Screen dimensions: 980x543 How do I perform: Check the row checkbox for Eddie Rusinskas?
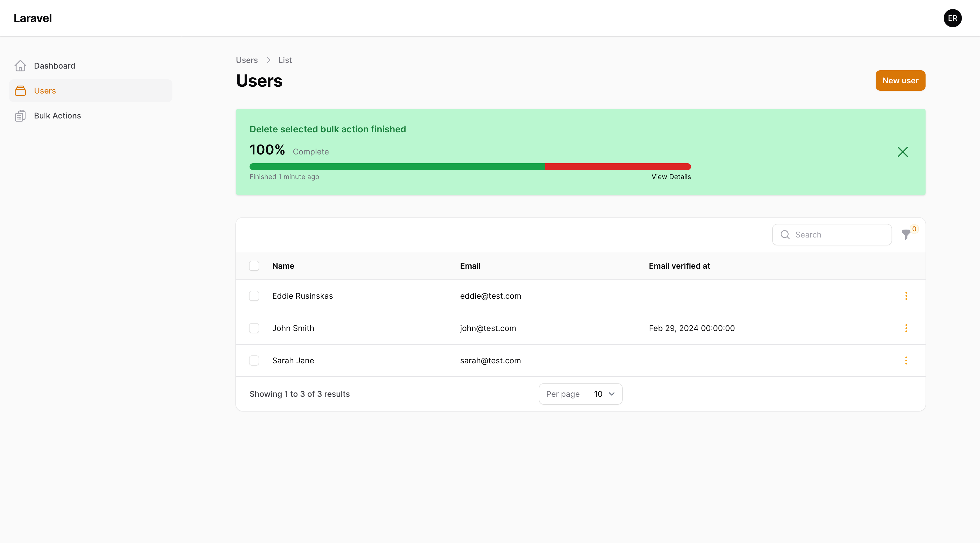tap(254, 296)
